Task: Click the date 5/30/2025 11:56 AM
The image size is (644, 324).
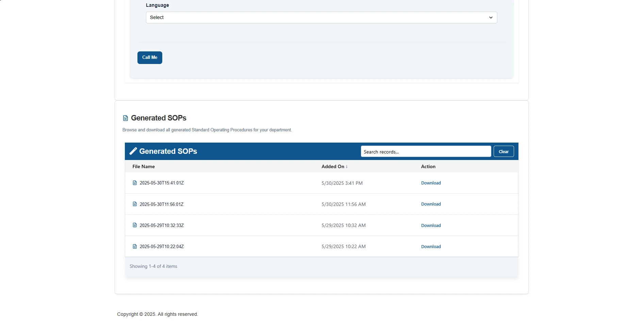Action: [344, 204]
